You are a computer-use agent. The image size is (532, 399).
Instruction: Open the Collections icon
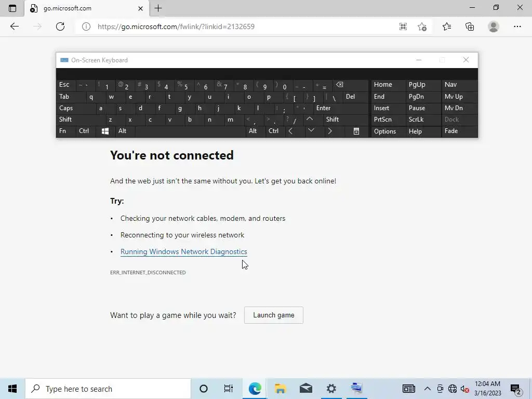[470, 26]
